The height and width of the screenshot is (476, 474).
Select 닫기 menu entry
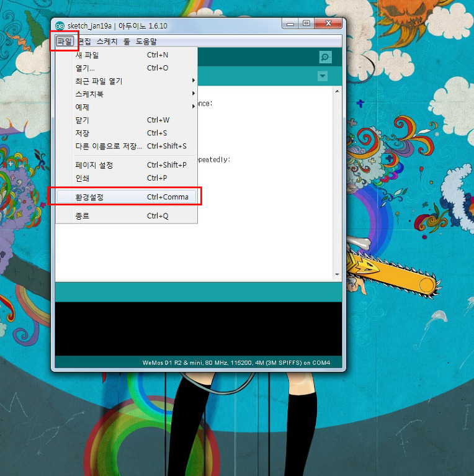127,120
